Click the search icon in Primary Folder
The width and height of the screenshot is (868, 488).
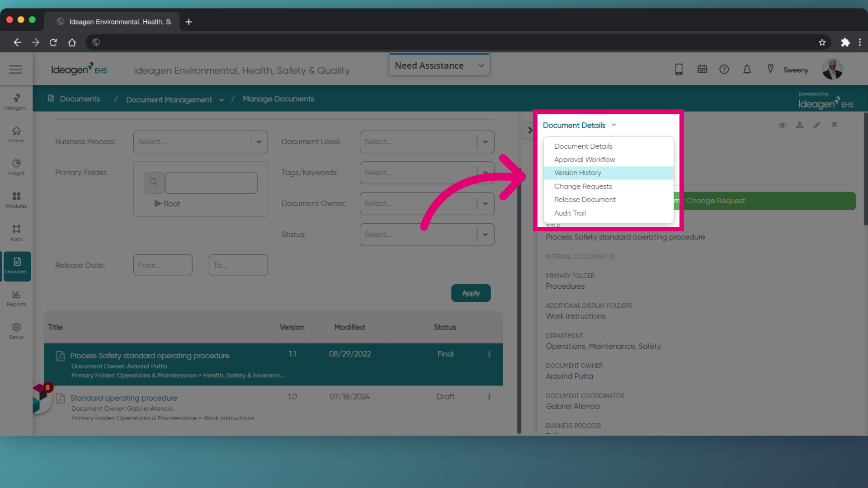pos(154,182)
